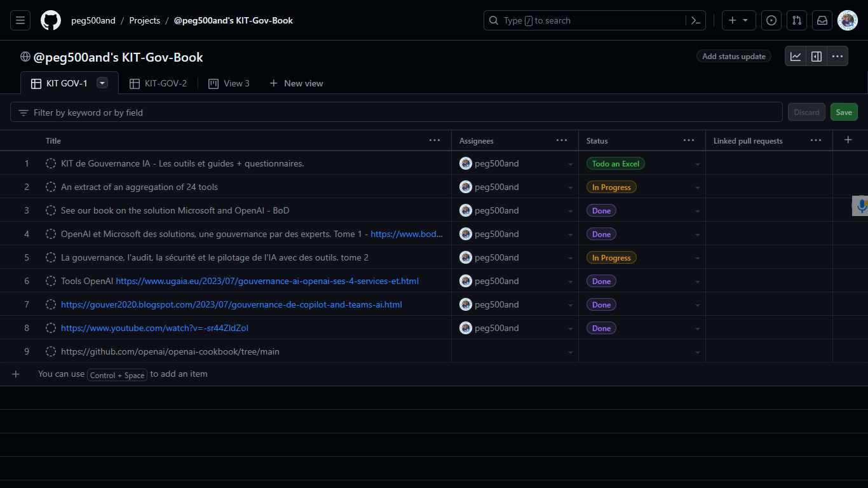Viewport: 868px width, 488px height.
Task: Open the gouver2020 blogspot link
Action: point(231,304)
